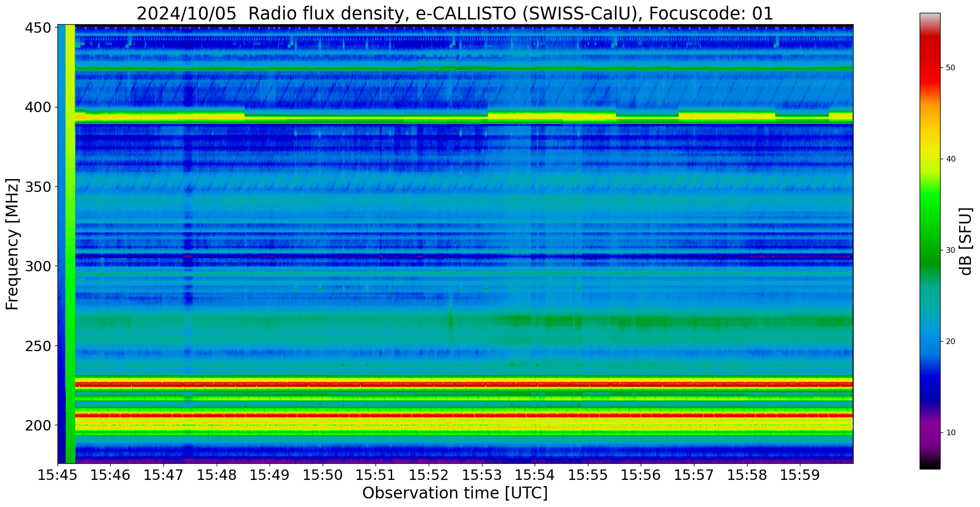Click the 15:51 time tick label
Screen dimensions: 980x507
pos(376,475)
